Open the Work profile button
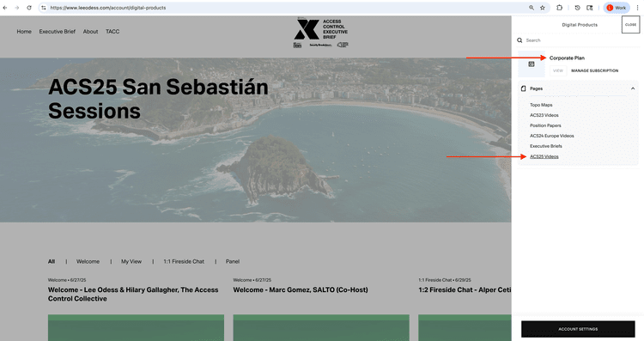The image size is (644, 341). [616, 8]
